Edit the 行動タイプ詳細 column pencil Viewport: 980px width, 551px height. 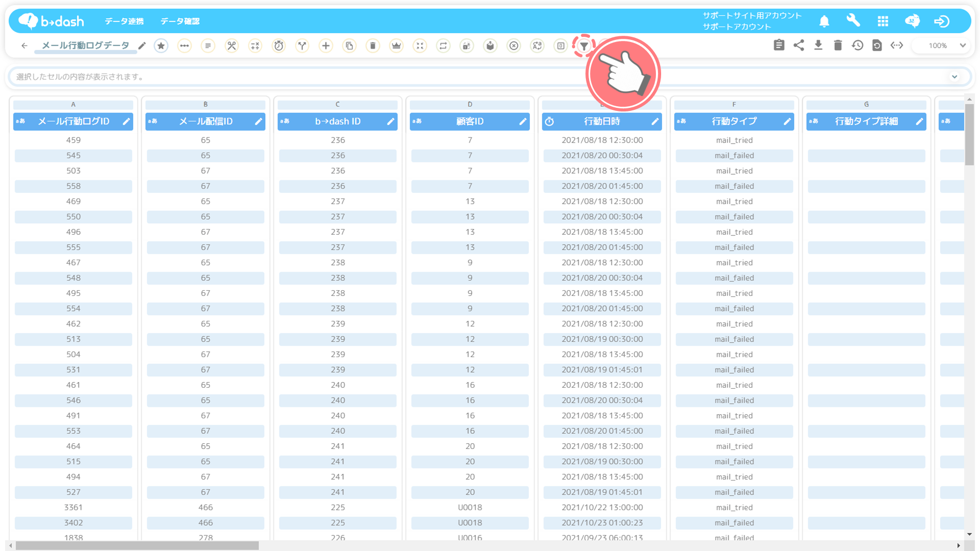tap(920, 121)
